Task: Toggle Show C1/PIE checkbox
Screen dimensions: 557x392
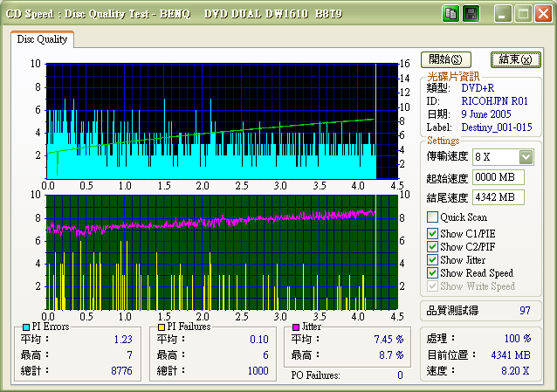Action: coord(432,233)
